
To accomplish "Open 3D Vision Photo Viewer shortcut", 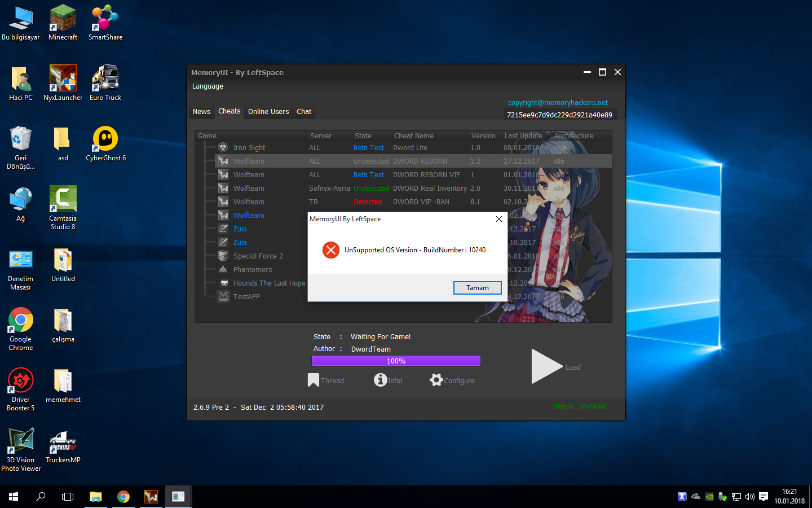I will pyautogui.click(x=21, y=450).
